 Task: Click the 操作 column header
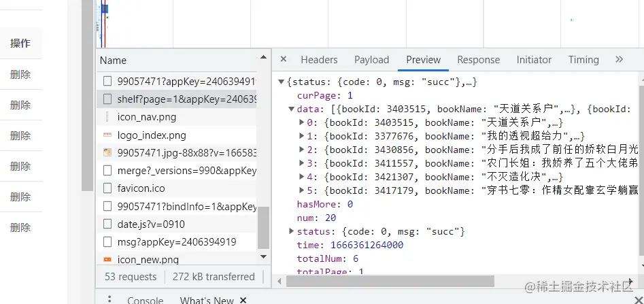tap(20, 43)
